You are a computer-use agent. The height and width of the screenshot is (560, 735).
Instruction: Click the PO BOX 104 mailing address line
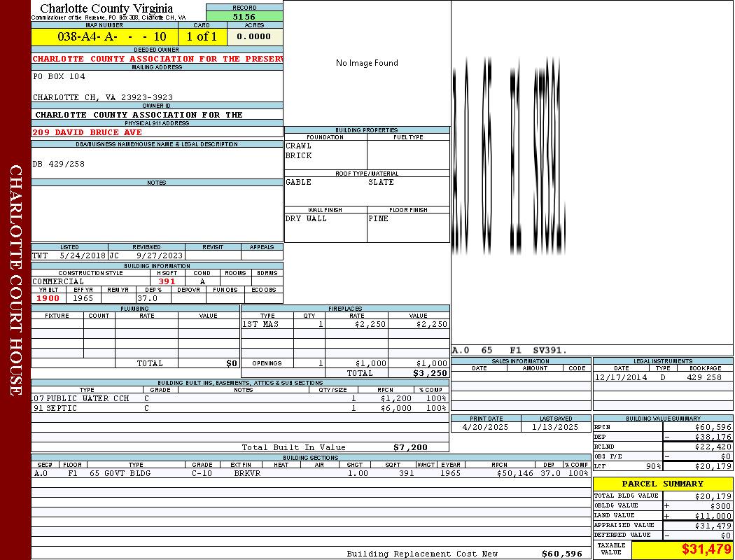pyautogui.click(x=59, y=76)
